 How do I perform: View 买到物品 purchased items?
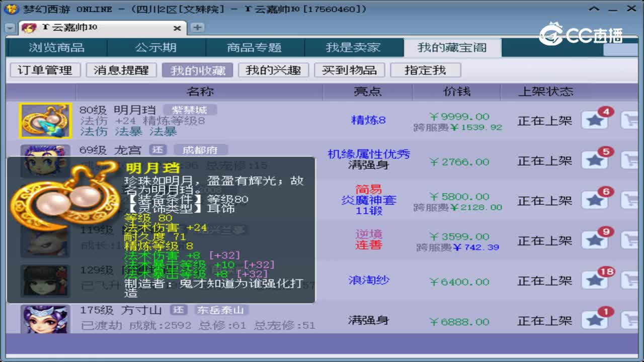pos(350,70)
